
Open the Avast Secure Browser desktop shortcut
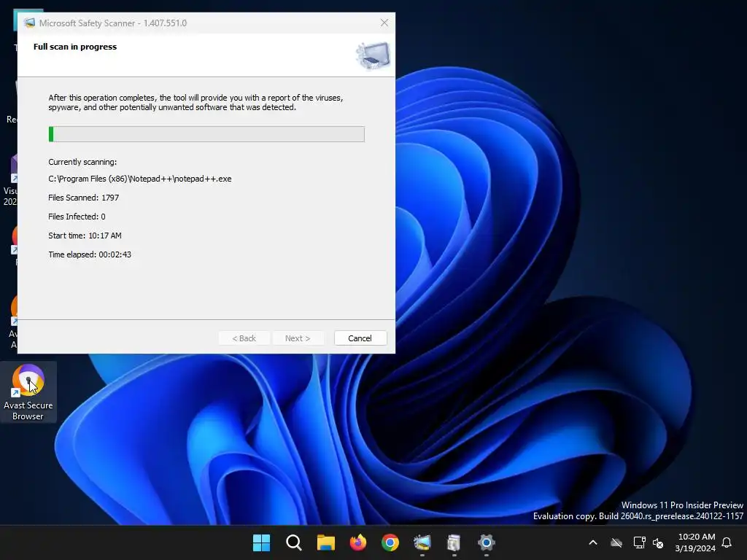pyautogui.click(x=28, y=392)
